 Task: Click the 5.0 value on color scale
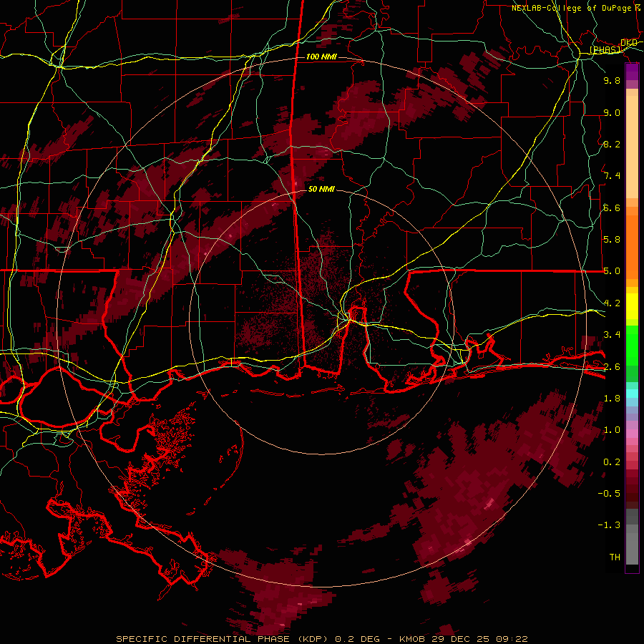pyautogui.click(x=612, y=271)
